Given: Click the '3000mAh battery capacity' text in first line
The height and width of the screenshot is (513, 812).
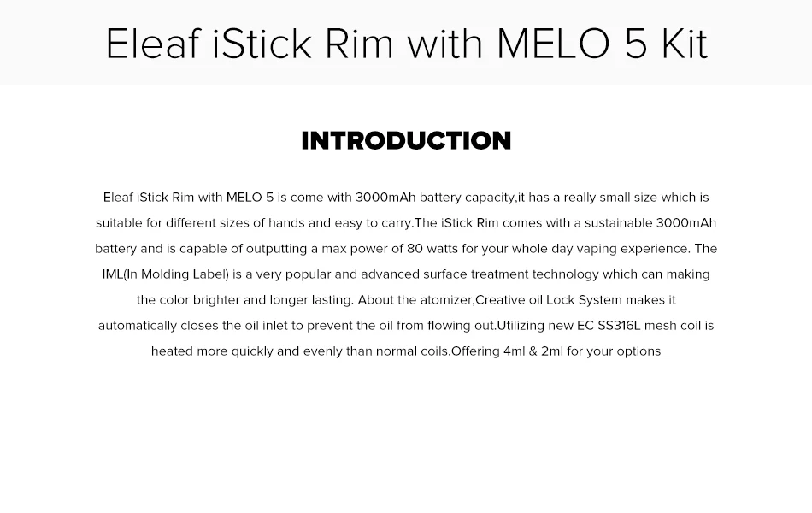Looking at the screenshot, I should pos(435,198).
